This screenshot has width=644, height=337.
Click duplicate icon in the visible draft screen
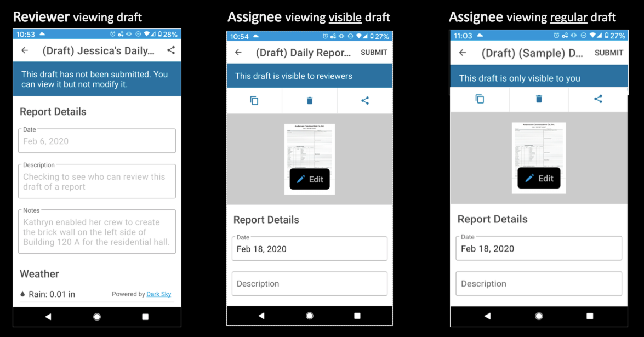tap(254, 101)
